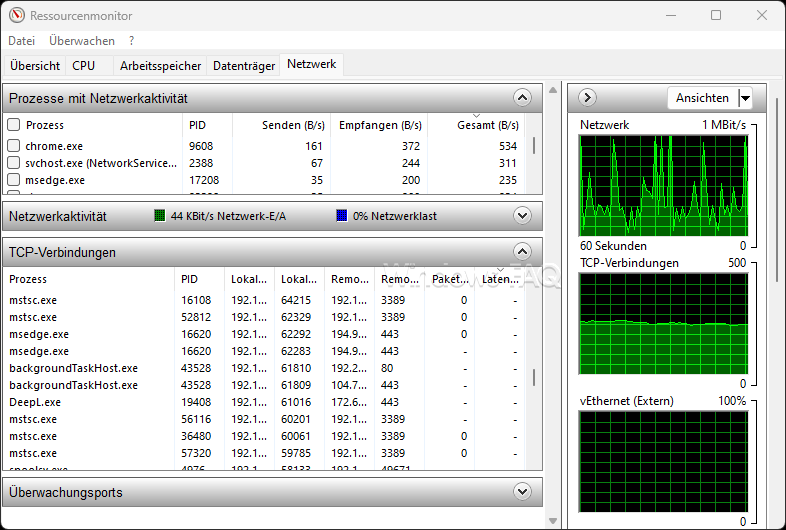
Task: Select mstsc.exe row with PID 36480
Action: [264, 437]
